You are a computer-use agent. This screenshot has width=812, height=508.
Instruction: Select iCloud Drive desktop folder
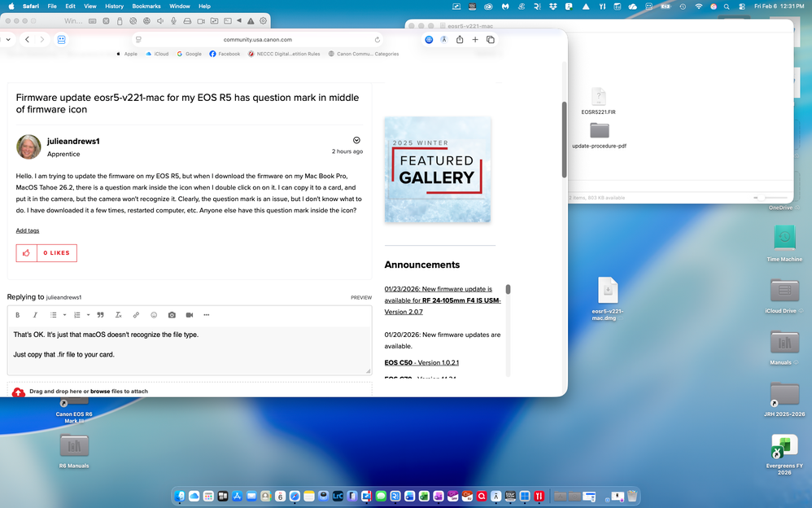pos(784,296)
